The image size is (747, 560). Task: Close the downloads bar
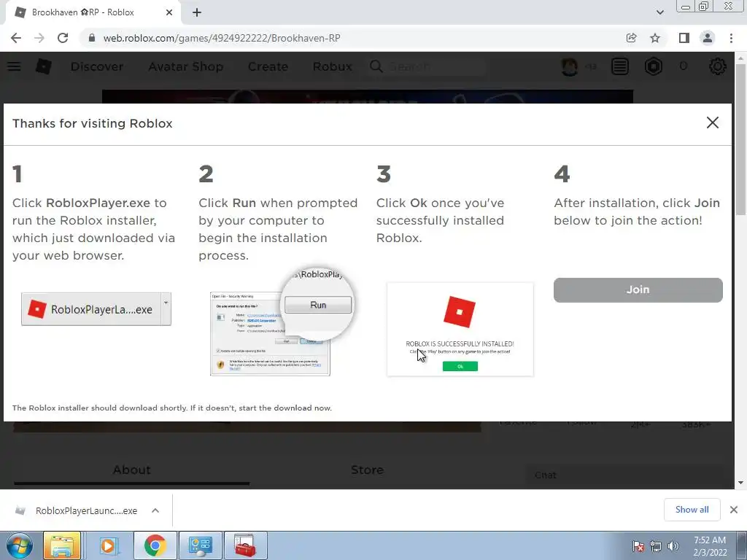734,510
